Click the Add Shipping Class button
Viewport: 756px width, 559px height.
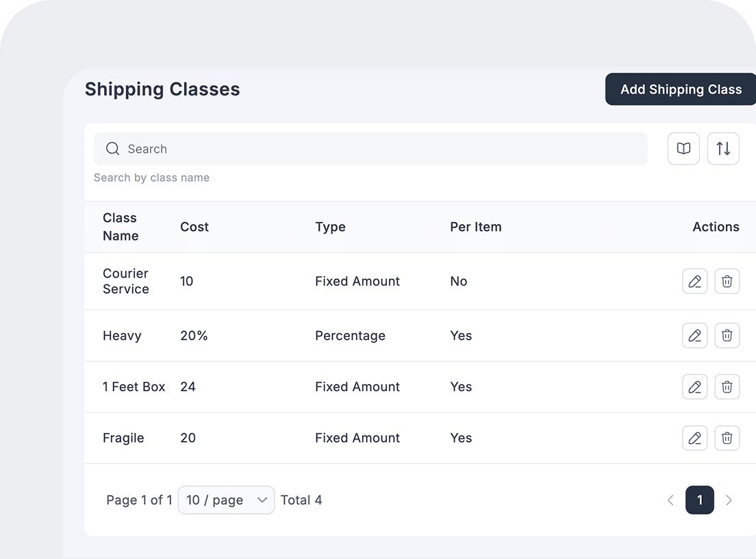[681, 90]
